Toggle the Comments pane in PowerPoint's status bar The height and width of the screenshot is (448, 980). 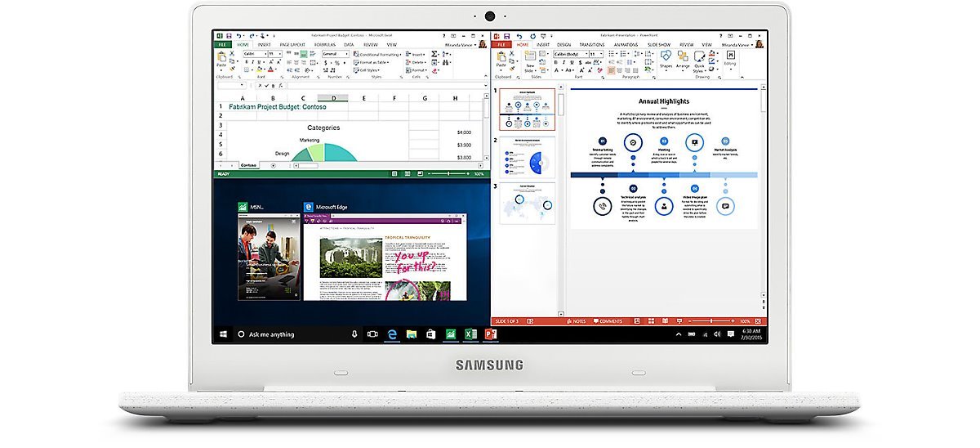coord(608,321)
